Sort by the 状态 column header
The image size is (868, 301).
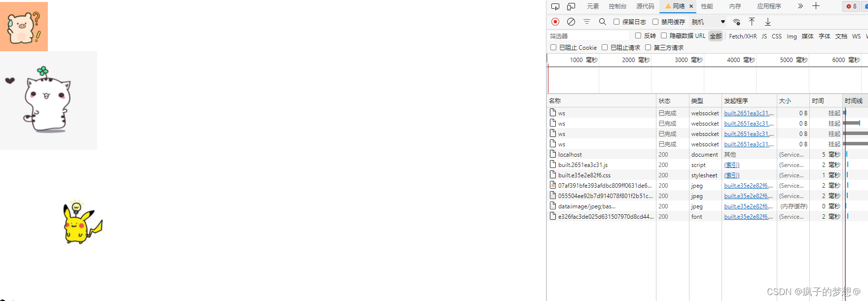(x=673, y=100)
